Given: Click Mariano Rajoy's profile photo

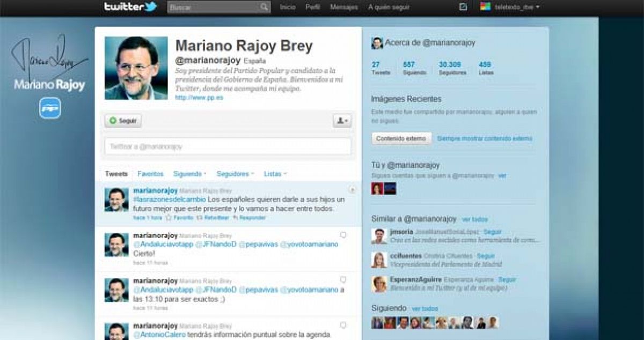Looking at the screenshot, I should [136, 68].
